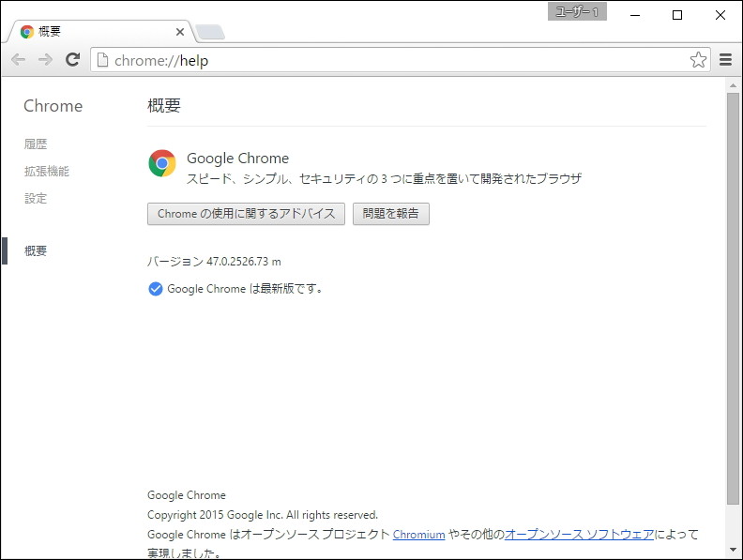This screenshot has width=743, height=560.
Task: Open a new tab with the new tab button
Action: 210,32
